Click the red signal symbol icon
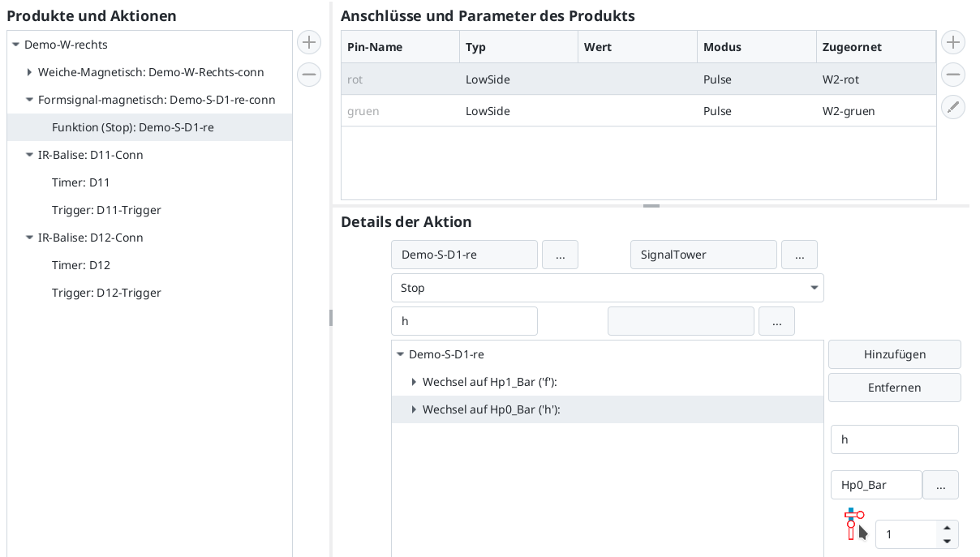 click(x=853, y=525)
